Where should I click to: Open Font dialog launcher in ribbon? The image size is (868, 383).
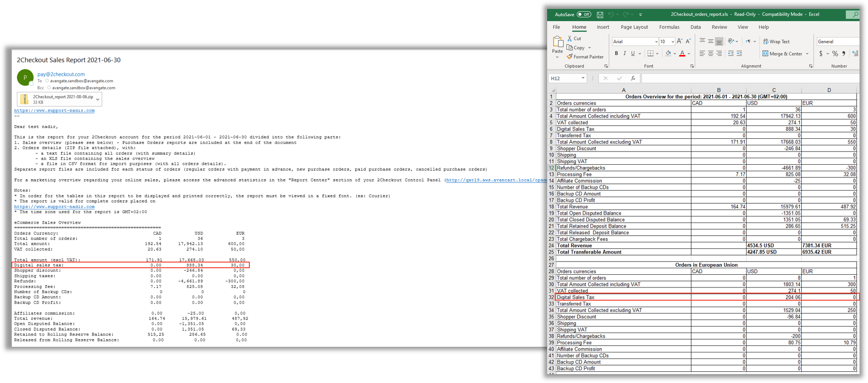(692, 66)
